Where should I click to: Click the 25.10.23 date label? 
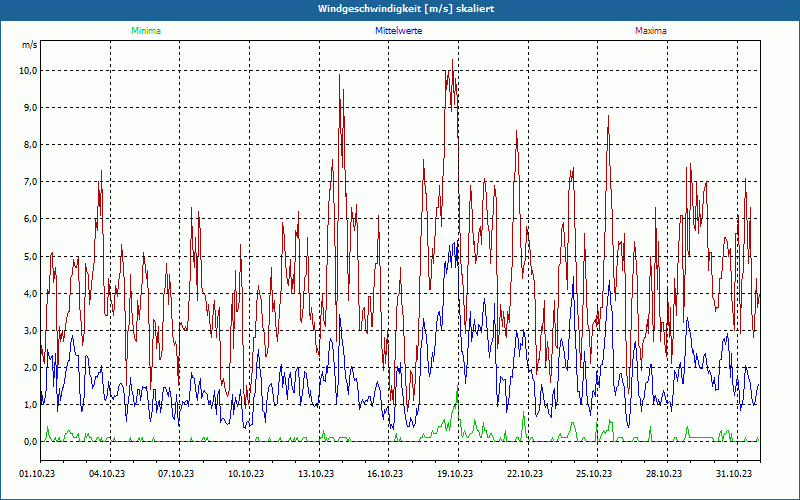[x=594, y=474]
